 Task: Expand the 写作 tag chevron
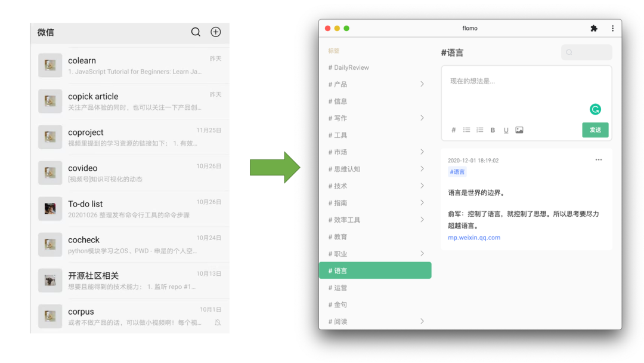click(x=422, y=118)
